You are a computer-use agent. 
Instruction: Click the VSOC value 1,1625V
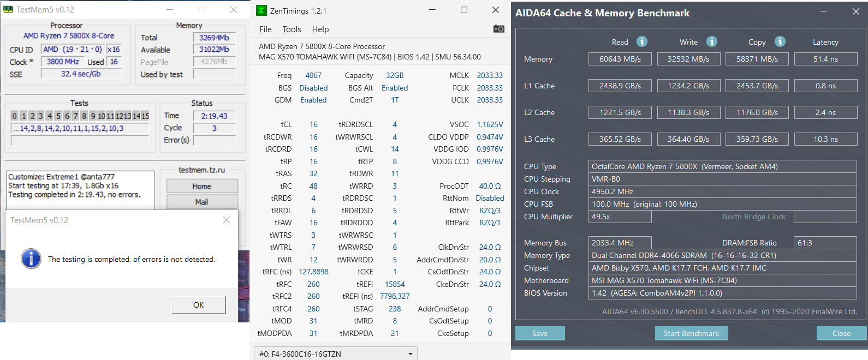(x=490, y=124)
